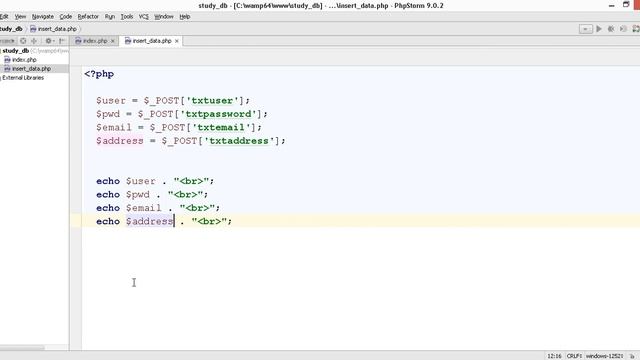
Task: Click study_db in the navigation breadcrumb
Action: 11,29
